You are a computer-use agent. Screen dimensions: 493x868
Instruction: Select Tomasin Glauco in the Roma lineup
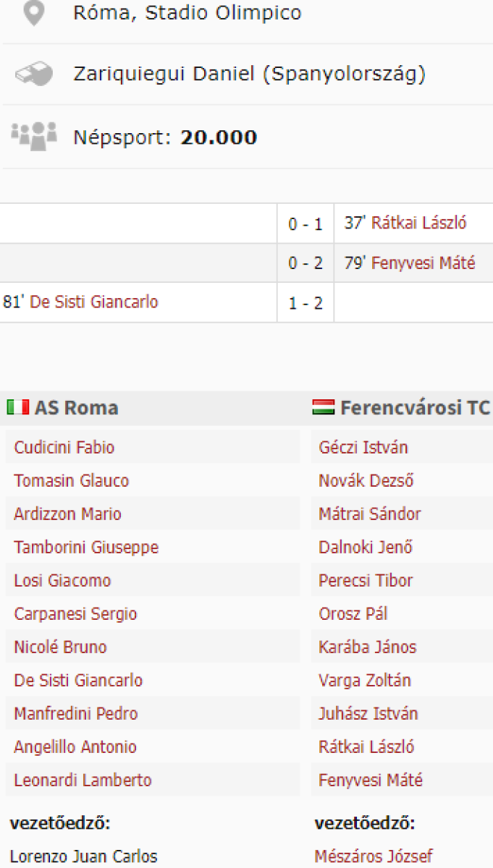(x=71, y=481)
